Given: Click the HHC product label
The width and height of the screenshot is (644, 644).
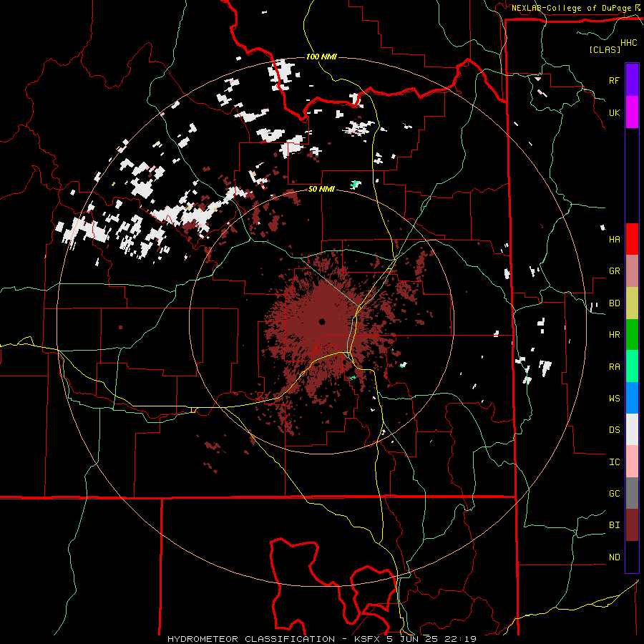Looking at the screenshot, I should tap(629, 43).
